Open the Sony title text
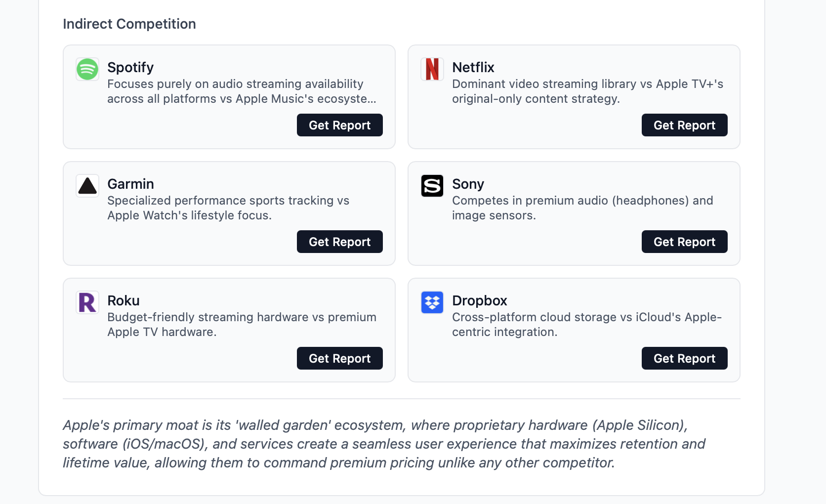Image resolution: width=826 pixels, height=504 pixels. click(x=468, y=184)
